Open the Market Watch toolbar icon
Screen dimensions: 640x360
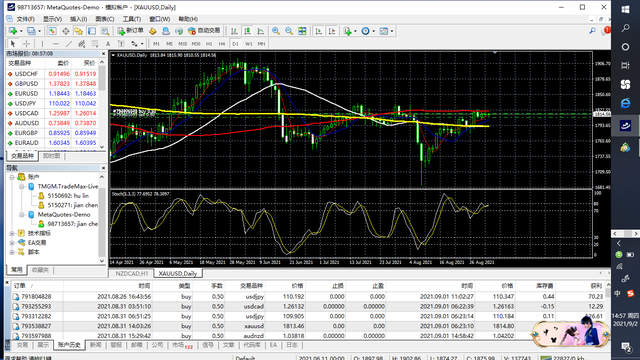point(52,31)
